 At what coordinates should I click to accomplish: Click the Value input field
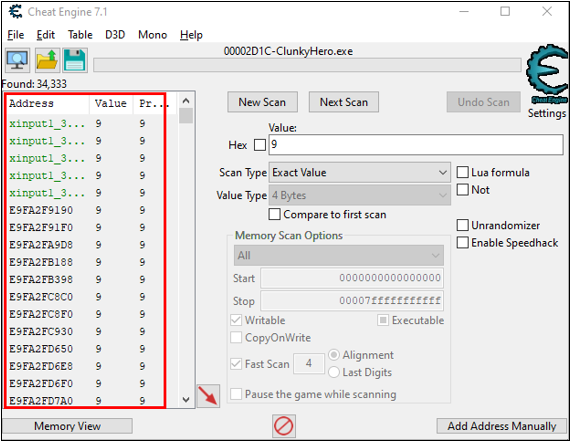click(416, 145)
